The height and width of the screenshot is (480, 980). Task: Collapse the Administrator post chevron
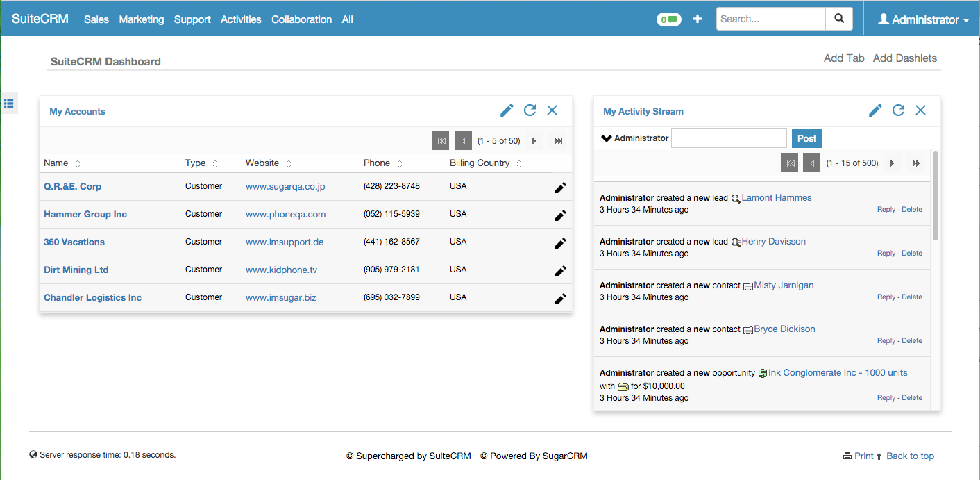coord(606,138)
